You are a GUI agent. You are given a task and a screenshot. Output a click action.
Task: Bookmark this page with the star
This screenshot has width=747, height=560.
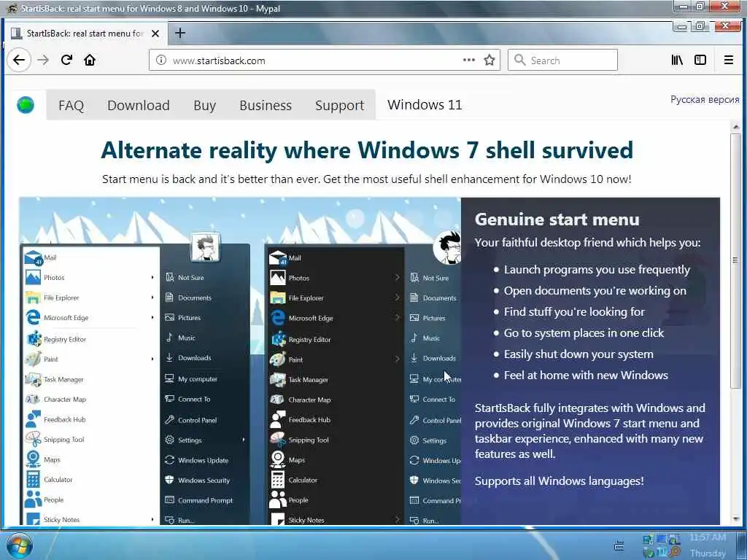click(489, 60)
